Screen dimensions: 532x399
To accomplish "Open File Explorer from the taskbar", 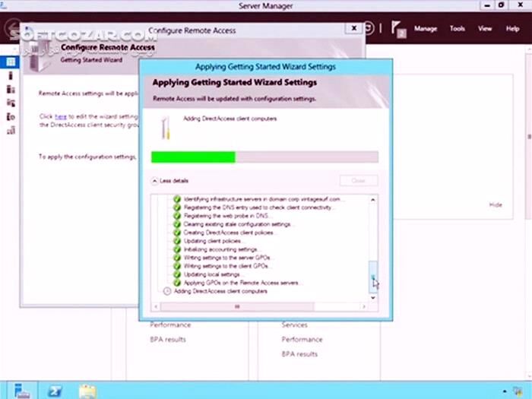I will click(88, 391).
